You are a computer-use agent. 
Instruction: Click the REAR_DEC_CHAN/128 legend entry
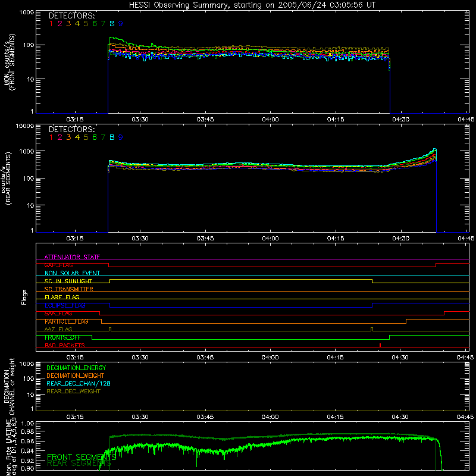point(79,384)
